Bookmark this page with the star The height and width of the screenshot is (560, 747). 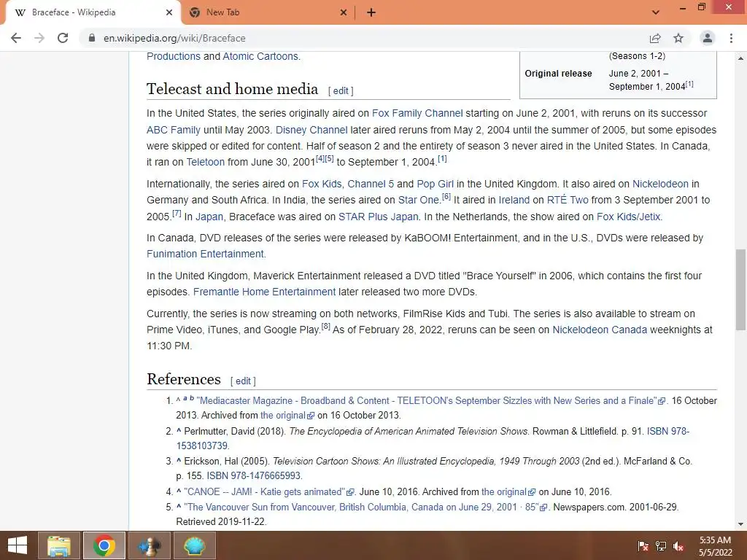tap(678, 38)
